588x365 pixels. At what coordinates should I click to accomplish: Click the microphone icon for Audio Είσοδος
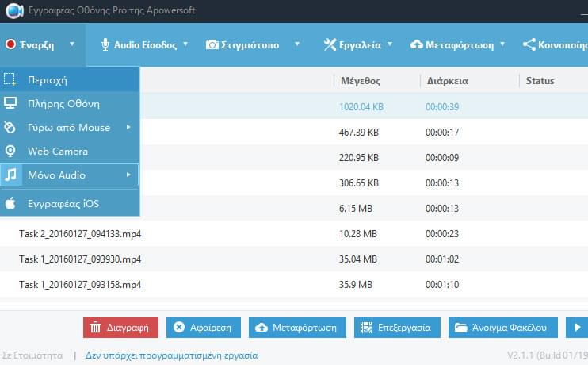(x=105, y=44)
